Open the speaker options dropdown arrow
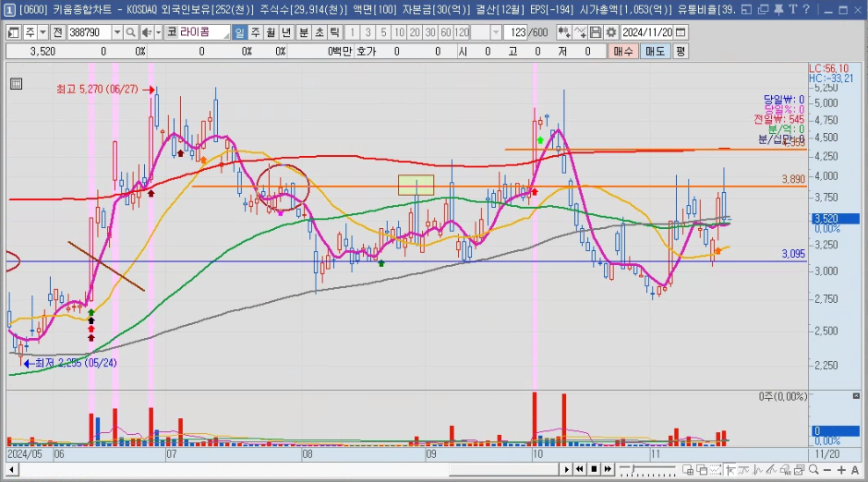This screenshot has height=482, width=868. click(158, 32)
